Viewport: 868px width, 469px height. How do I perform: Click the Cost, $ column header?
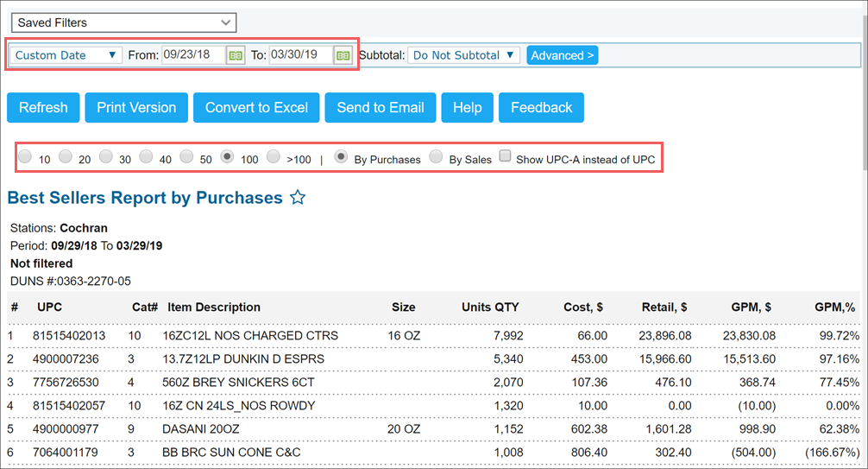pyautogui.click(x=583, y=307)
